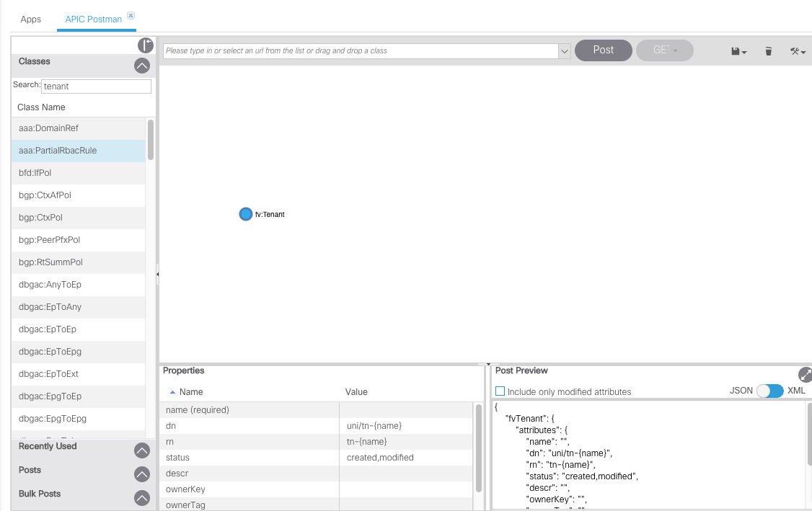Expand the Posts section
The height and width of the screenshot is (511, 812).
click(x=142, y=474)
